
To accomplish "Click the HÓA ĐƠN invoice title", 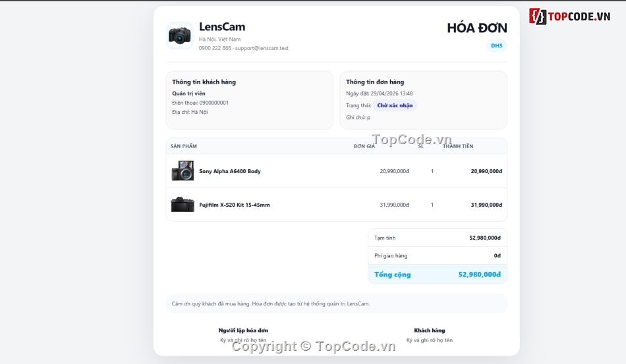I will tap(477, 28).
